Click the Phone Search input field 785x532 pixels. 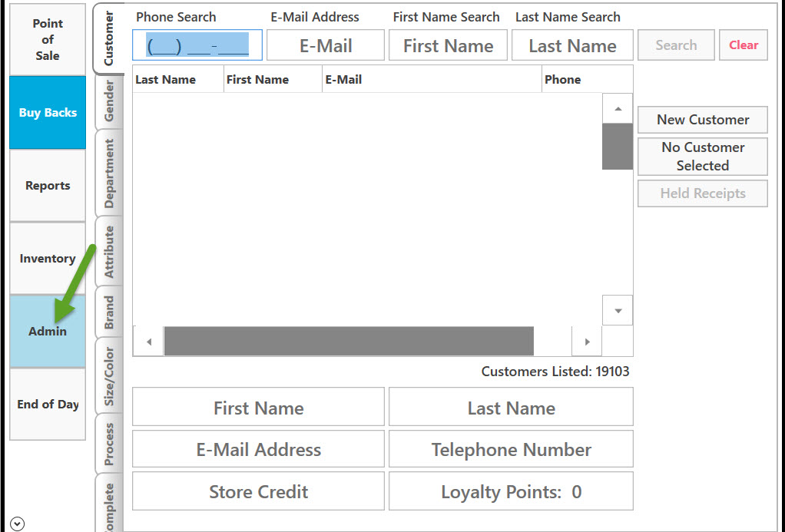(197, 45)
